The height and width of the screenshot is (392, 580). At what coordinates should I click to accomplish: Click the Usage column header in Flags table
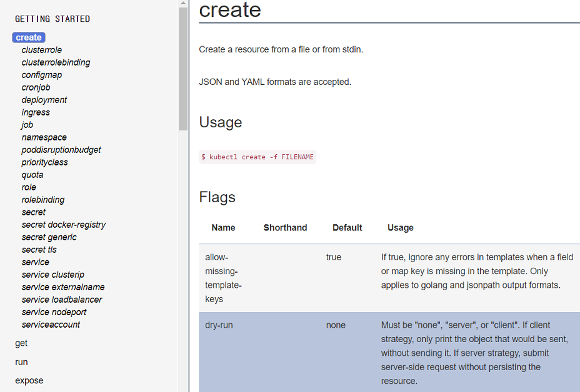401,228
